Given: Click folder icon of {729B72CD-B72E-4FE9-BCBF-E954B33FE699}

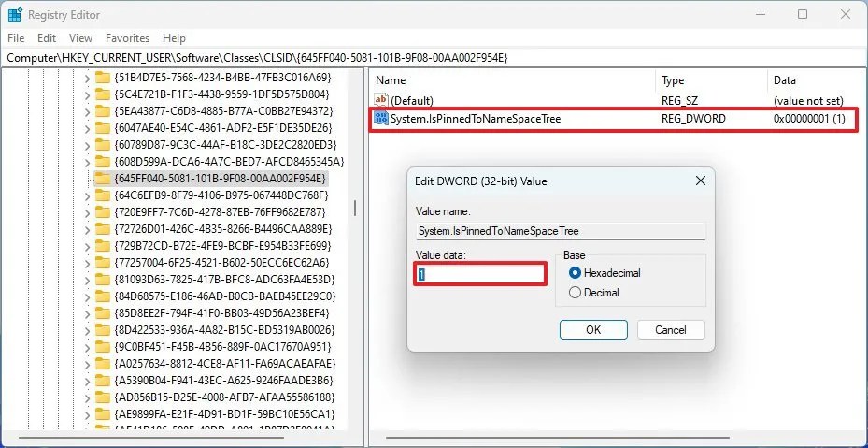Looking at the screenshot, I should tap(103, 246).
